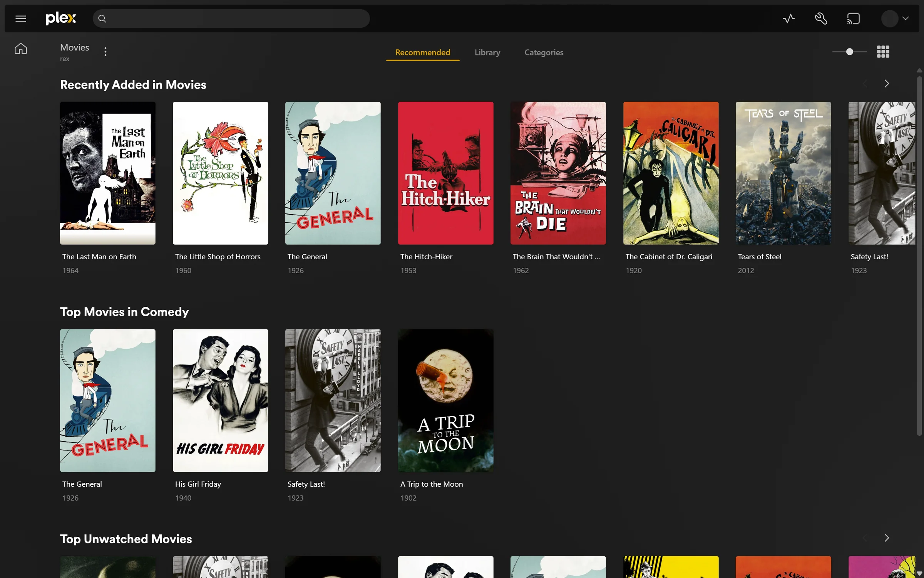The width and height of the screenshot is (924, 578).
Task: Expand the account dropdown chevron
Action: click(906, 18)
